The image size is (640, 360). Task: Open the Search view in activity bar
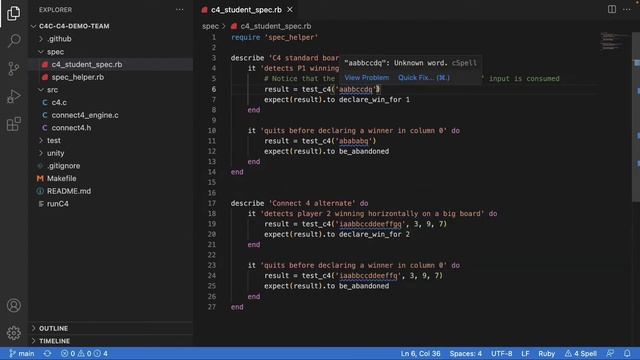coord(13,41)
